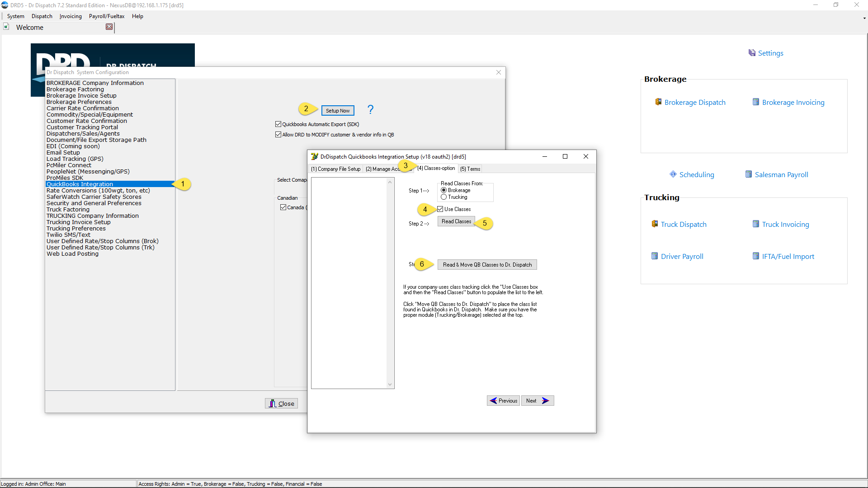
Task: Click the Settings icon
Action: [x=752, y=53]
